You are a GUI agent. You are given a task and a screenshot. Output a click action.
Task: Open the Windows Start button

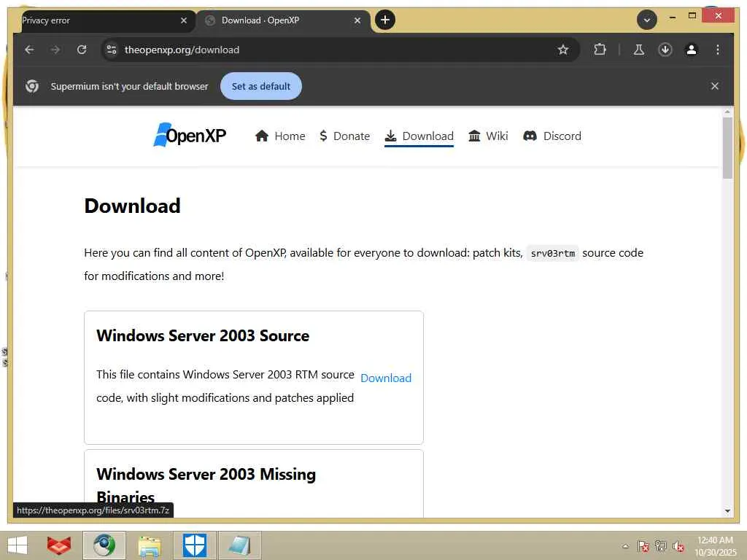coord(18,545)
